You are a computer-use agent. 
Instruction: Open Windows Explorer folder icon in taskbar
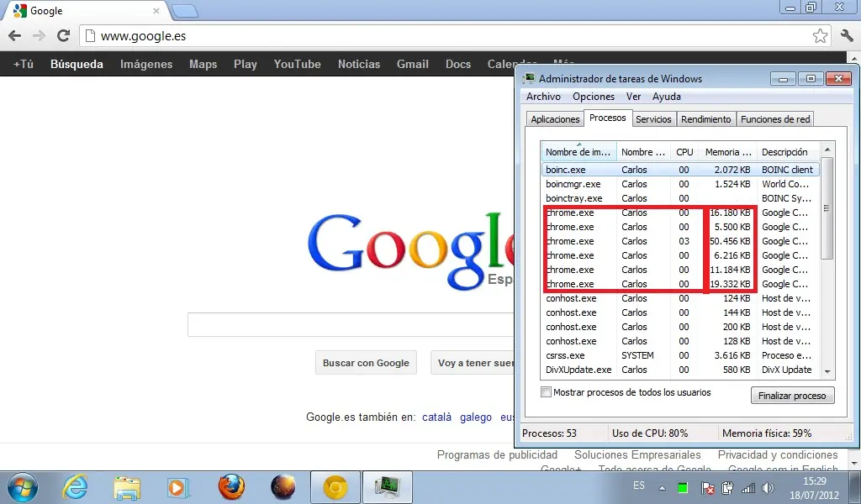(x=127, y=487)
